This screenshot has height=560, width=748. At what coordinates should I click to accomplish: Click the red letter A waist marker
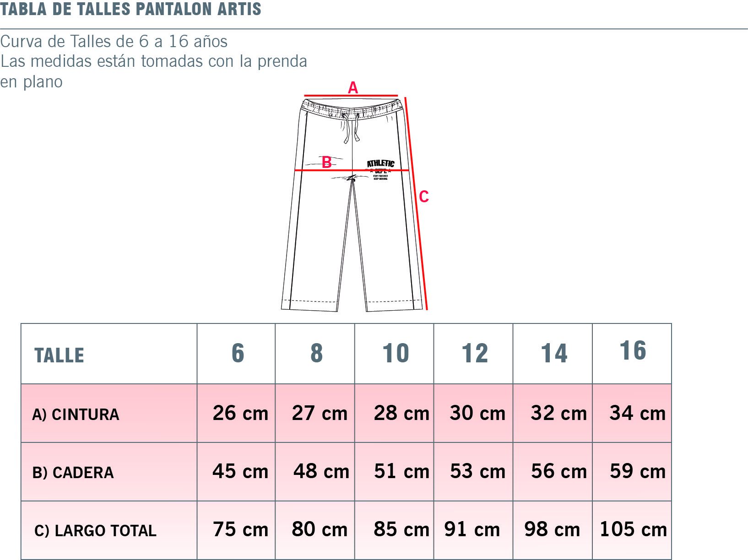(352, 87)
